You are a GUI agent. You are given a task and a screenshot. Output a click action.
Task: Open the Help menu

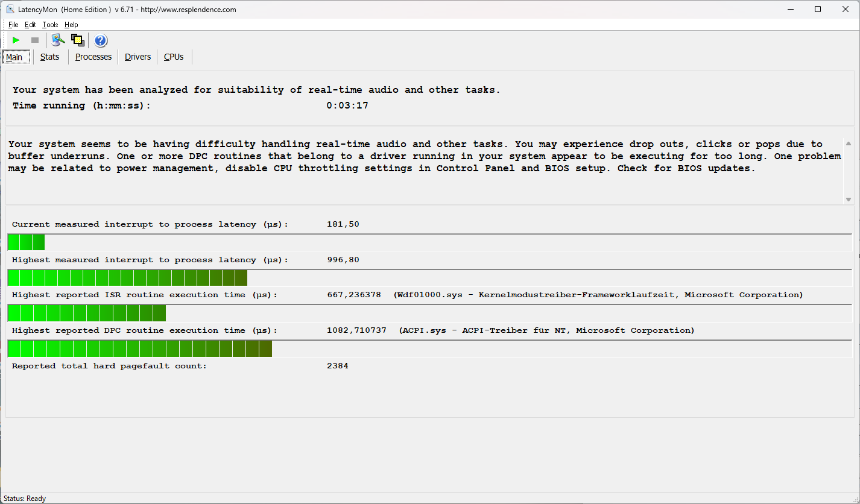pyautogui.click(x=71, y=25)
